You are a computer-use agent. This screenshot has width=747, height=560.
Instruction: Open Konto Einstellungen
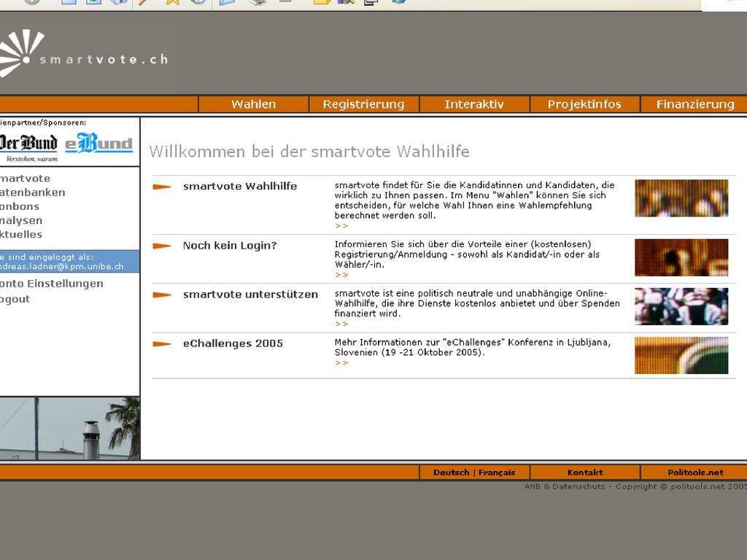[x=52, y=284]
